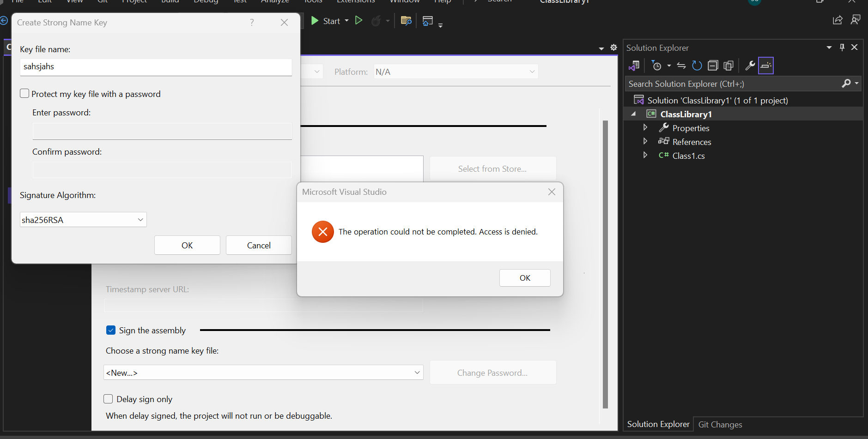Switch to the Git Changes tab
Screen dimensions: 868x439
pos(720,424)
